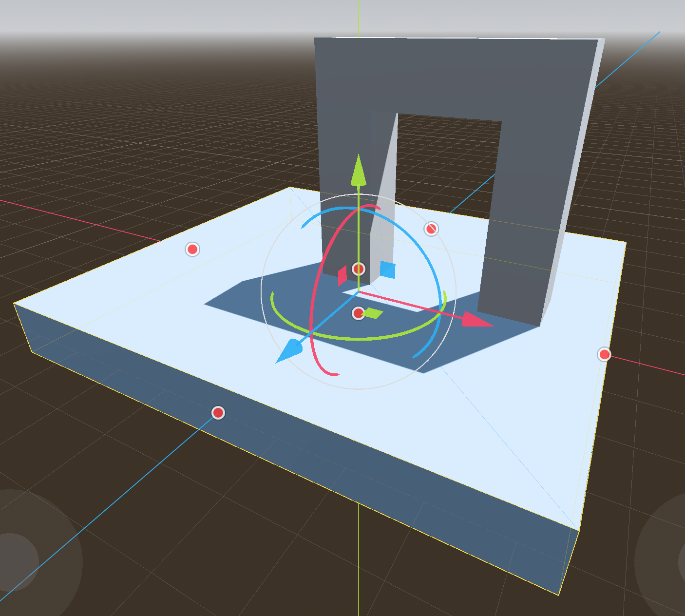The image size is (685, 616).
Task: Click the green diamond plane-move handle
Action: pyautogui.click(x=373, y=313)
